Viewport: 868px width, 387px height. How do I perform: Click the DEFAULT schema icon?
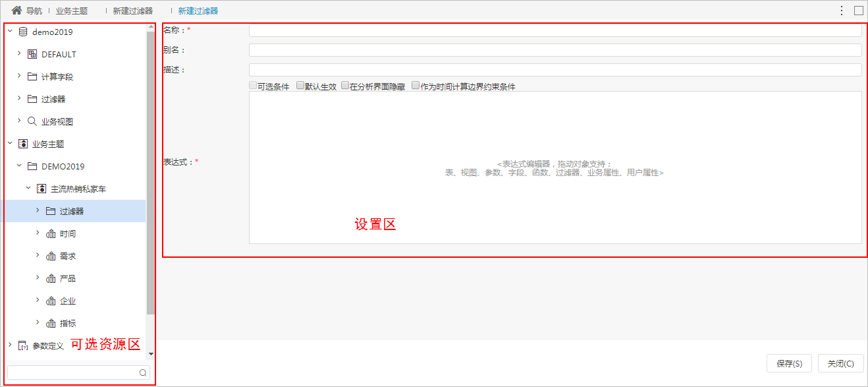click(32, 54)
